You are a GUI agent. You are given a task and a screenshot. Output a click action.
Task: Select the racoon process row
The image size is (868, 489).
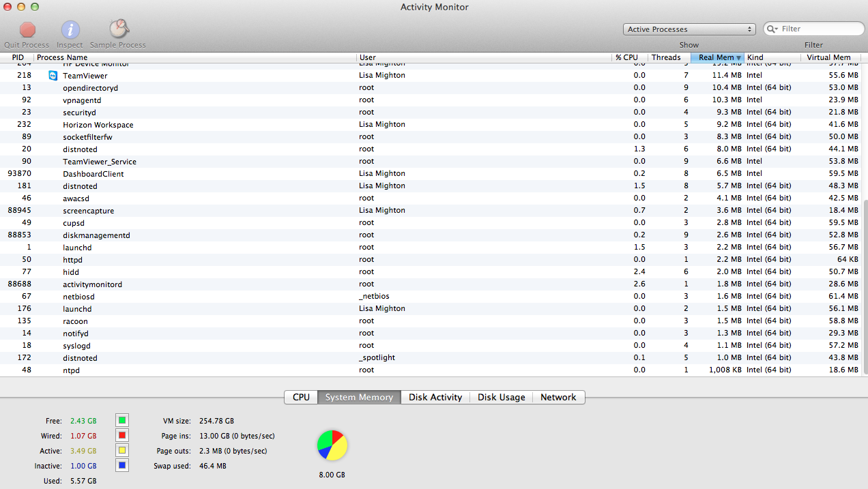pyautogui.click(x=431, y=321)
